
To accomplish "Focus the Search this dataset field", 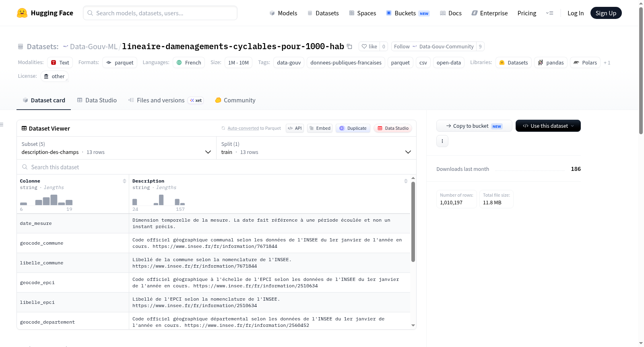I will pos(217,167).
